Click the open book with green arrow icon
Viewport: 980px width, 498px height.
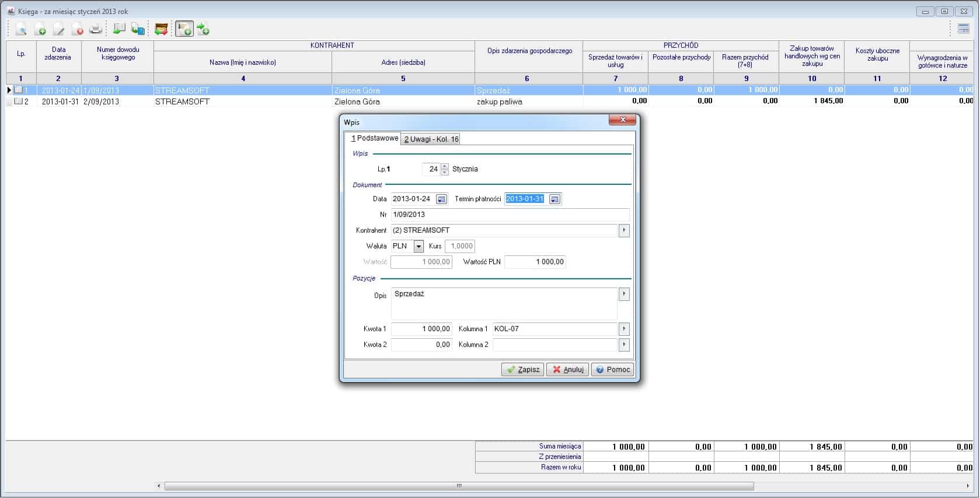coord(119,29)
